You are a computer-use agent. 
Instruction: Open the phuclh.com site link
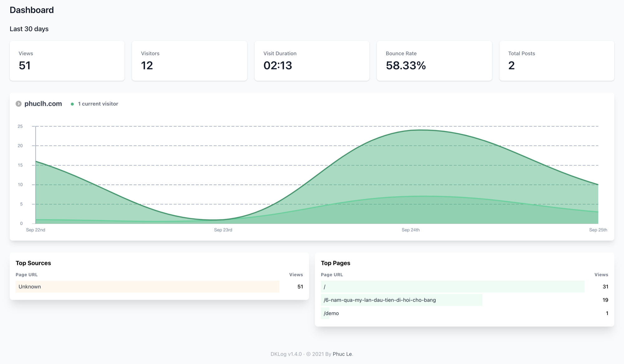point(43,104)
